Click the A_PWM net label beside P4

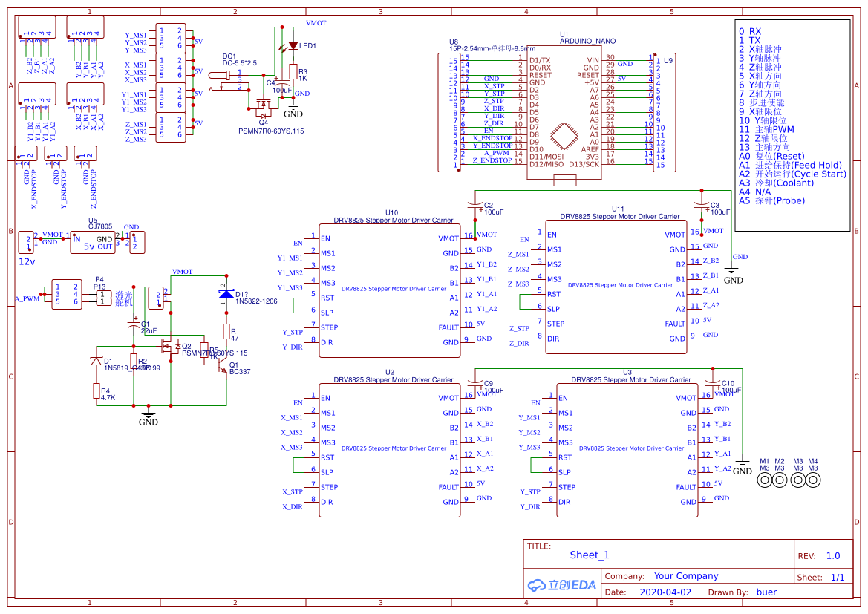coord(27,299)
